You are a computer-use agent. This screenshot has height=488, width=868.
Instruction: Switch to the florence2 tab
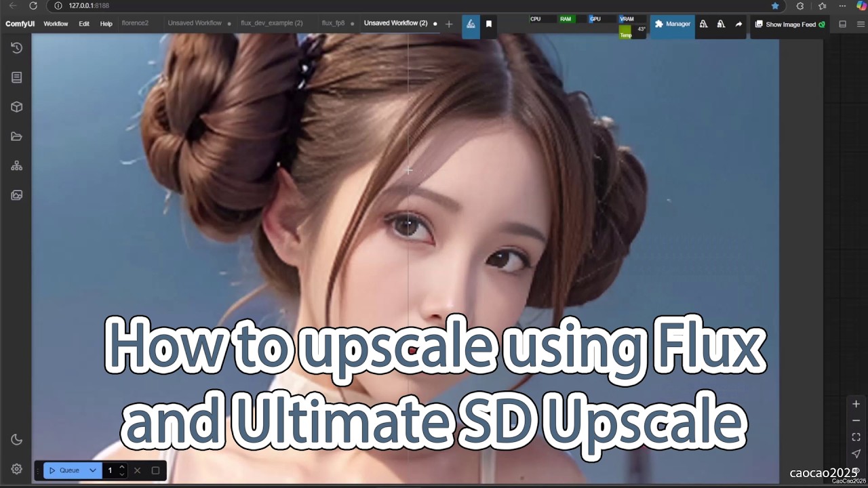point(135,23)
